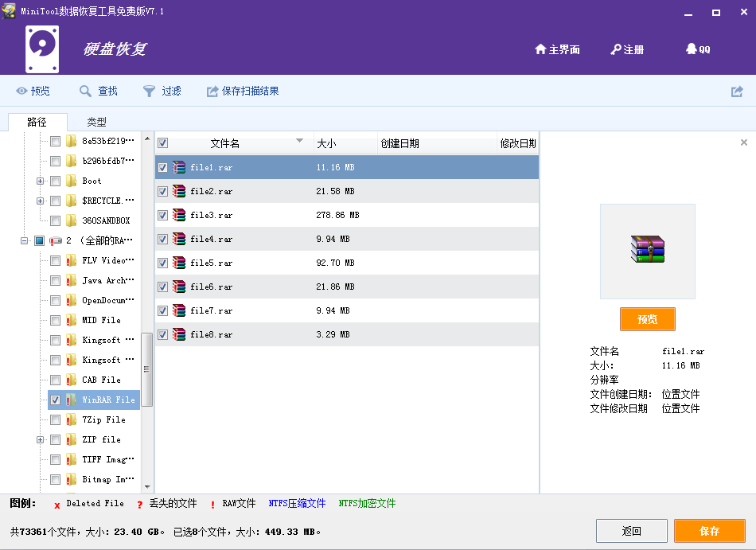Uncheck the file1.rar checkbox
This screenshot has height=550, width=756.
pos(162,167)
